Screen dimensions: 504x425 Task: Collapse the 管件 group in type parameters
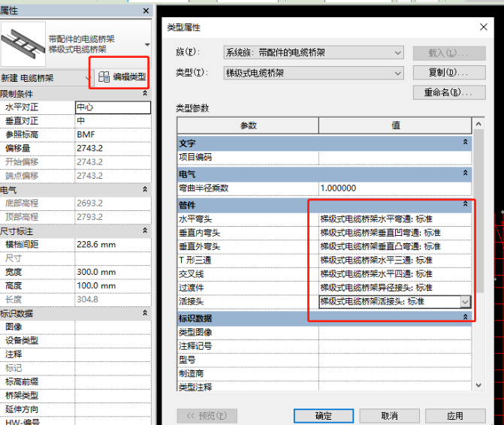[465, 203]
